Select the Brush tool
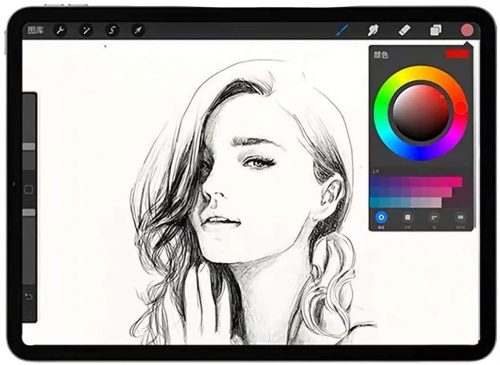The image size is (500, 365). [342, 30]
